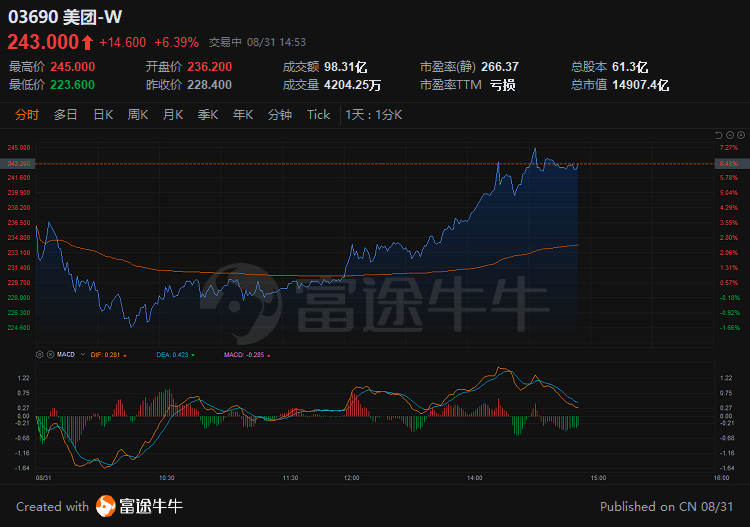
Task: Select the 分时 intraday tab
Action: (x=27, y=115)
